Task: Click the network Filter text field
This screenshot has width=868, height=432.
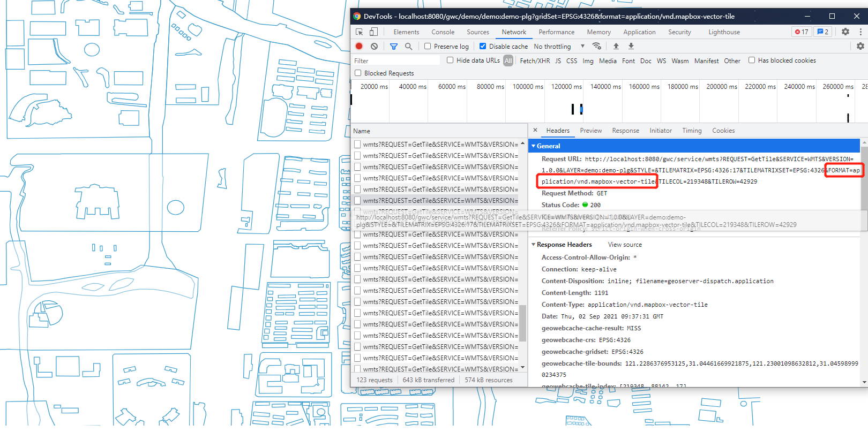Action: 396,61
